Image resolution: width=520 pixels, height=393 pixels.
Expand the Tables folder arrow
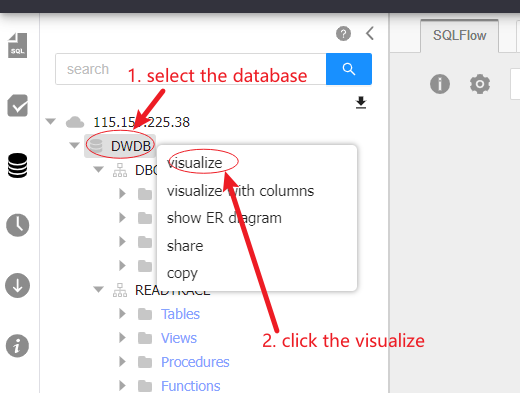pos(122,314)
